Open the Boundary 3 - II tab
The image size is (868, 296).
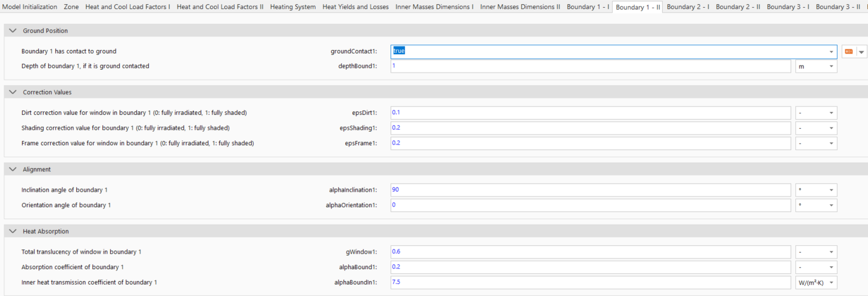tap(838, 7)
